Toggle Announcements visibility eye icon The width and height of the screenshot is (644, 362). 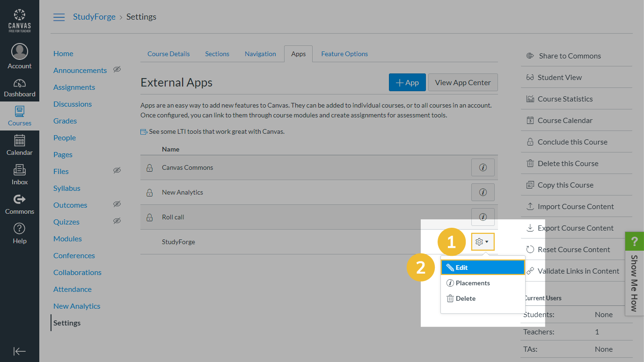click(117, 69)
